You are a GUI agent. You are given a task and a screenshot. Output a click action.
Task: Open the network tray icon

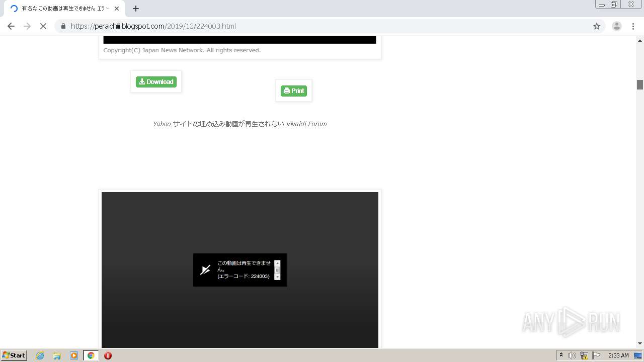point(584,355)
